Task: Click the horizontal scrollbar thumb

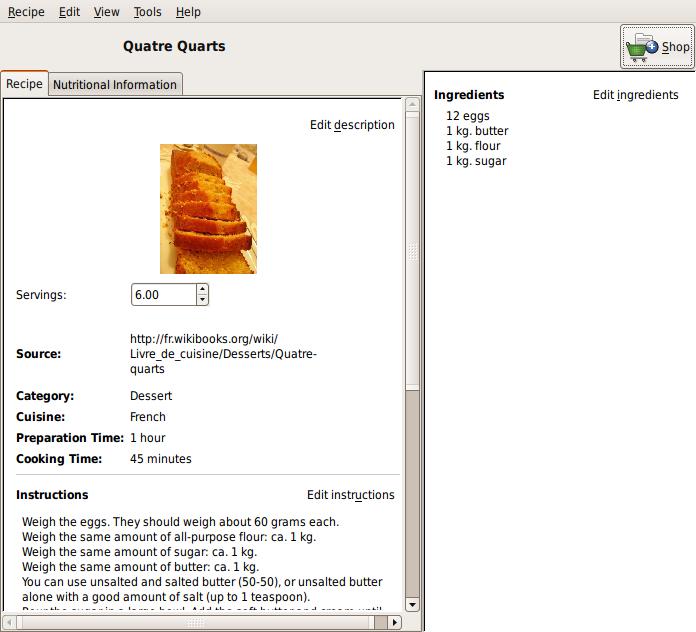Action: coord(195,622)
